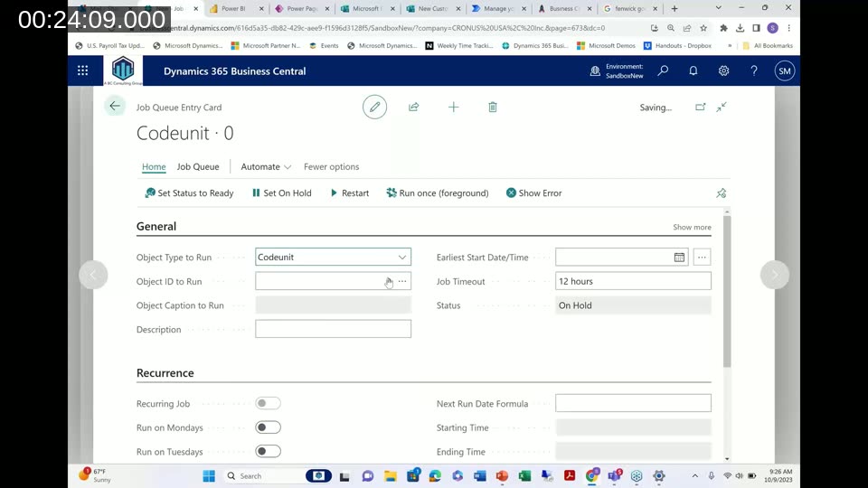Open the environment information icon
The height and width of the screenshot is (488, 868).
(x=595, y=70)
